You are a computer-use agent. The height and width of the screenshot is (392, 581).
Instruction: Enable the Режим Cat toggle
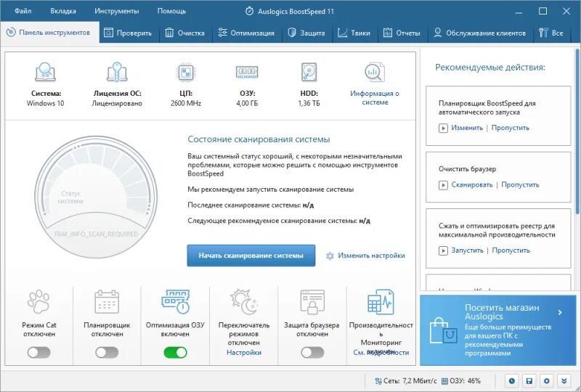tap(39, 352)
